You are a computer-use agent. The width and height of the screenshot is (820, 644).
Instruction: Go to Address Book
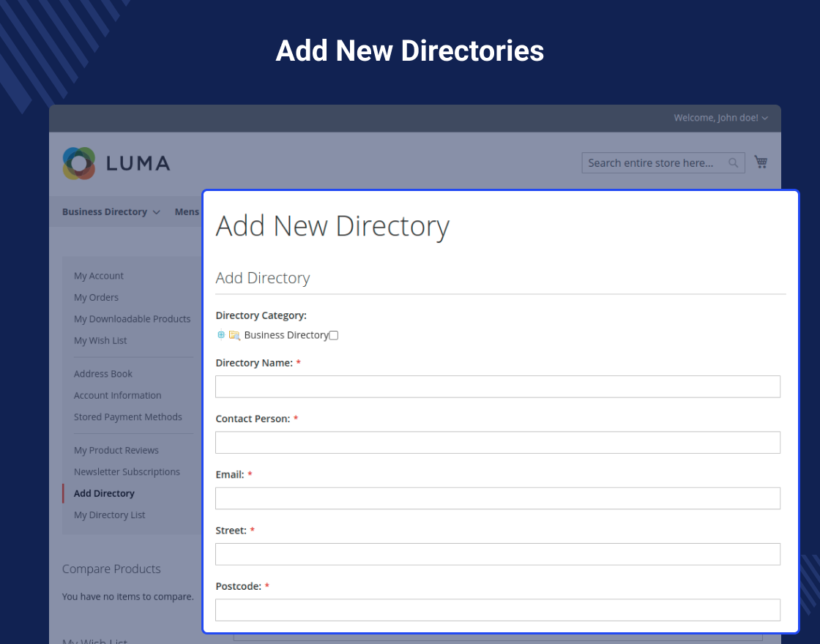pos(103,374)
